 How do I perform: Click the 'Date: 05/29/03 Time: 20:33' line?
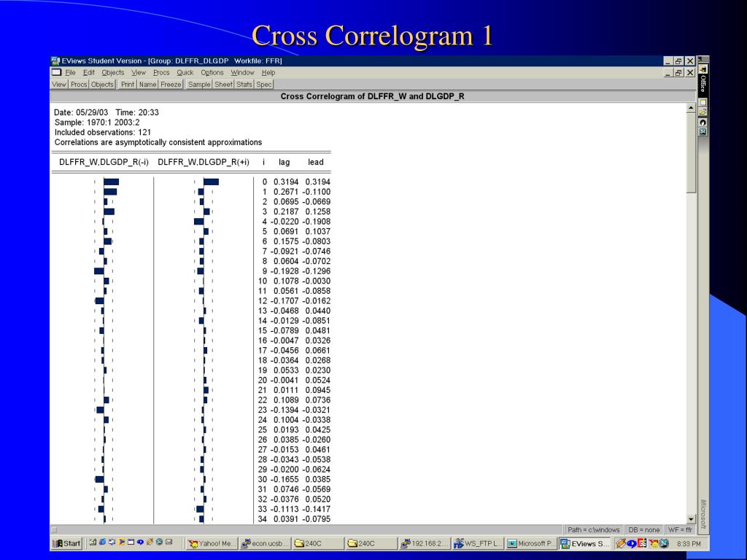tap(107, 112)
